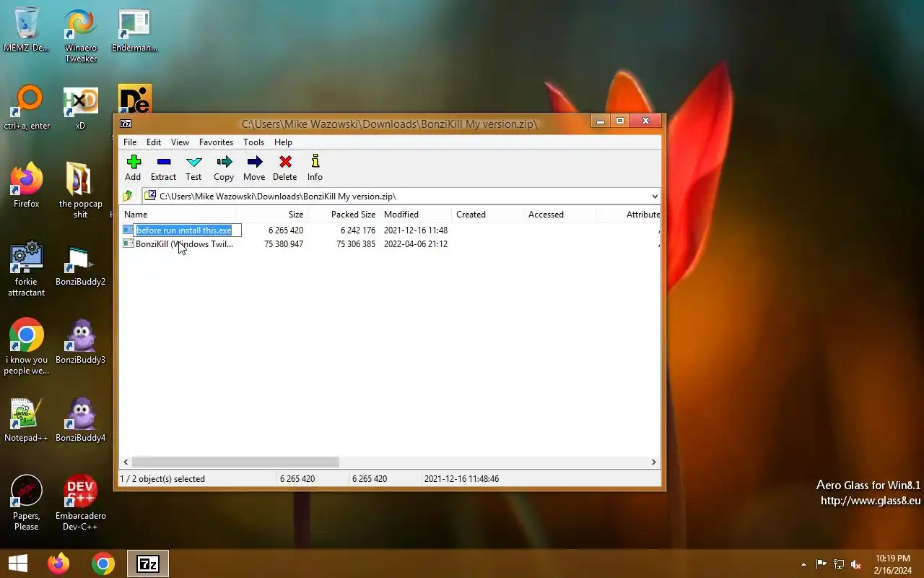Click the Windows Start button

click(x=18, y=564)
